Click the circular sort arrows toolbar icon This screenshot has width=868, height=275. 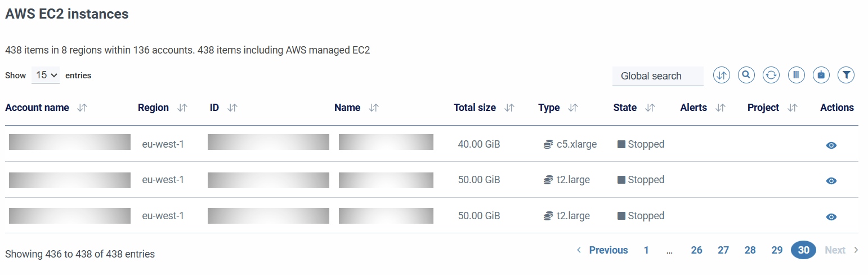pyautogui.click(x=722, y=74)
